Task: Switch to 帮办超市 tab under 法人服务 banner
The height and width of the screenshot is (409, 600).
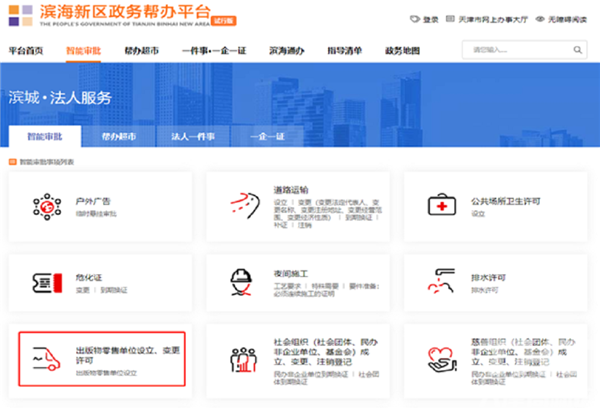Action: [119, 136]
